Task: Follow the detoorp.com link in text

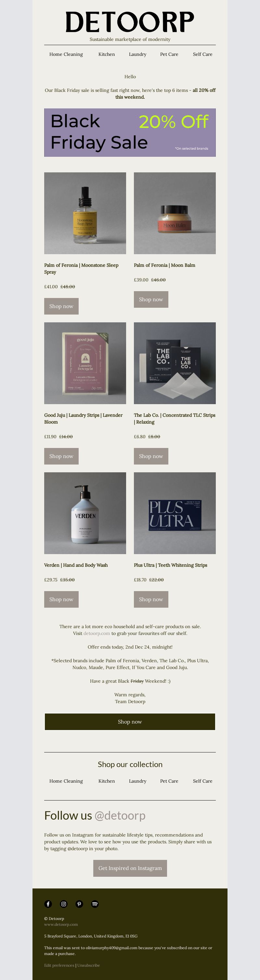Action: (x=97, y=633)
